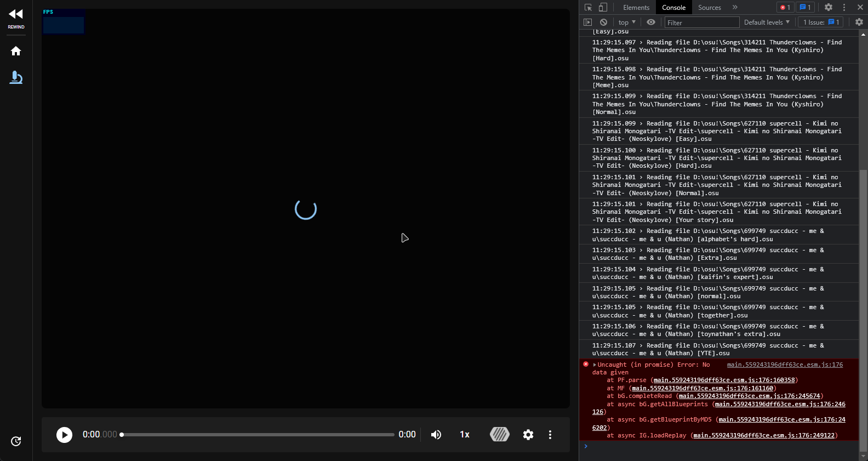Select the Console tab
Viewport: 868px width, 461px height.
[x=673, y=7]
